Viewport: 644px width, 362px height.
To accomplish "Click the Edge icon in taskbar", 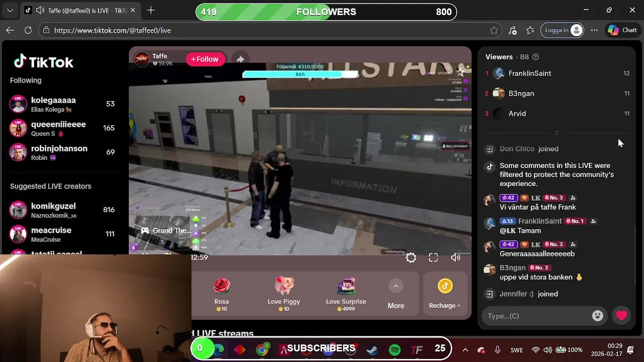I will pyautogui.click(x=218, y=349).
